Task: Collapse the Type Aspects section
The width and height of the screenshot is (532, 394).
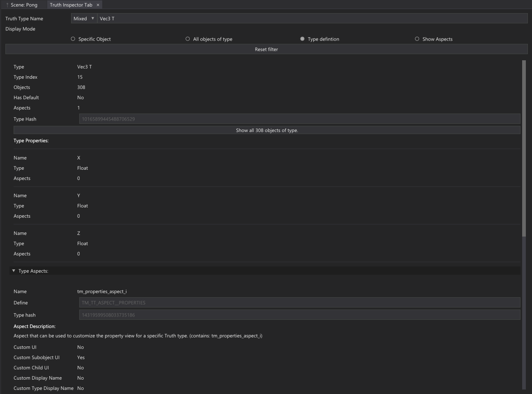Action: click(14, 271)
